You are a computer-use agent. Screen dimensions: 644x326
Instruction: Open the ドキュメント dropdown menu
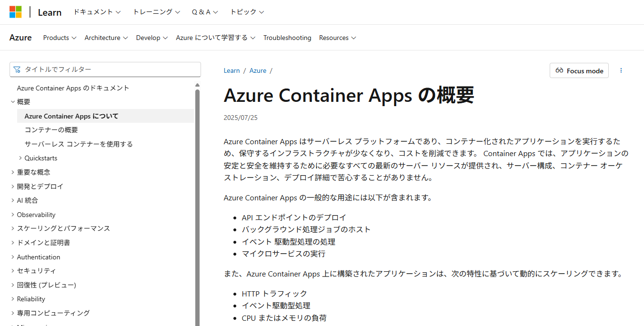(x=97, y=12)
